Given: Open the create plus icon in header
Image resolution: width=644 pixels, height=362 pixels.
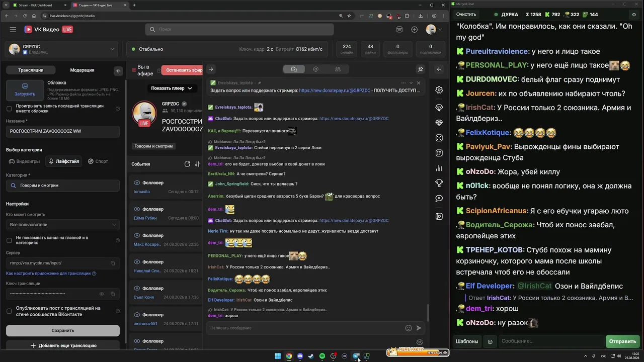Looking at the screenshot, I should (x=414, y=30).
